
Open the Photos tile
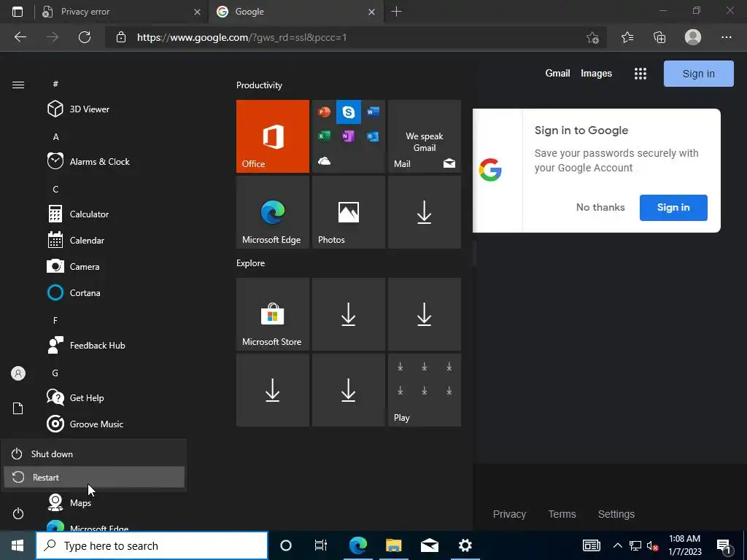pyautogui.click(x=348, y=212)
